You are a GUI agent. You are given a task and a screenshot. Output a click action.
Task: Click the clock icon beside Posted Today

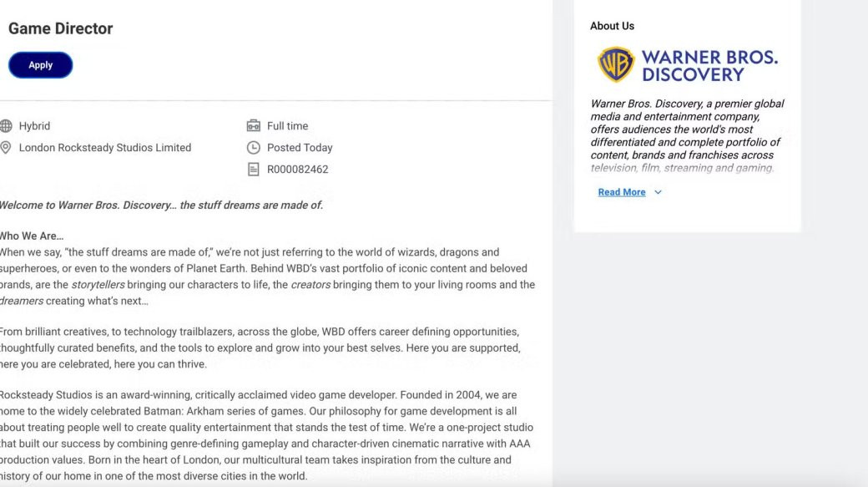point(253,147)
